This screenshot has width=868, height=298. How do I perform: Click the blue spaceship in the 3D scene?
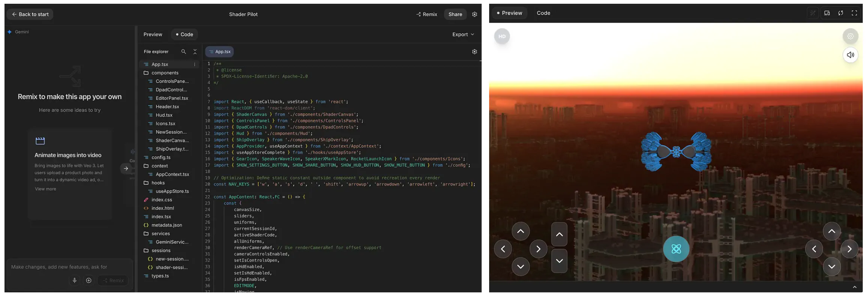tap(676, 152)
